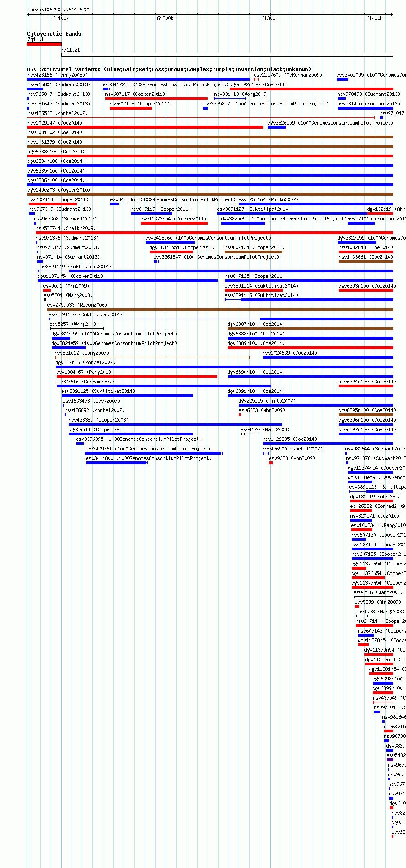Screen dimensions: 406x868
Task: Click the nsv1033661 (Coe2014) label
Action: click(366, 257)
